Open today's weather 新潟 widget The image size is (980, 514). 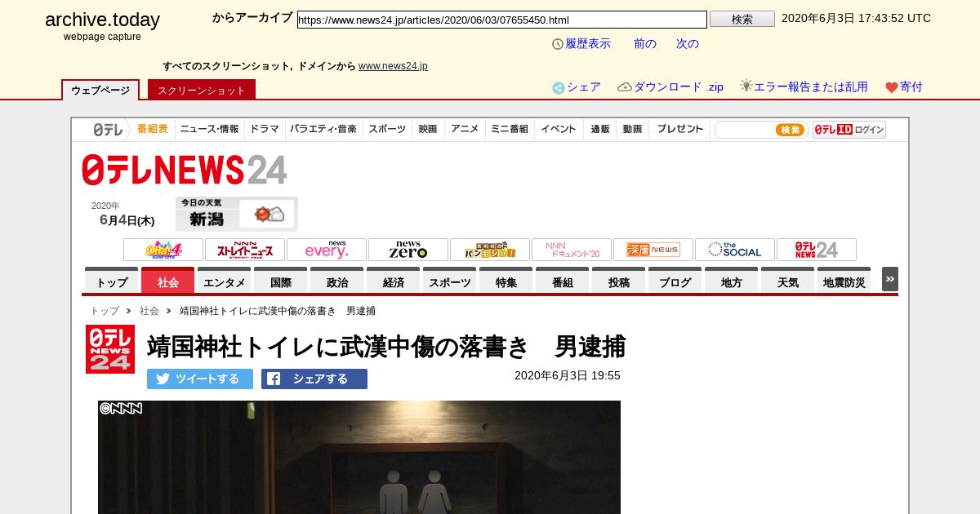(237, 214)
